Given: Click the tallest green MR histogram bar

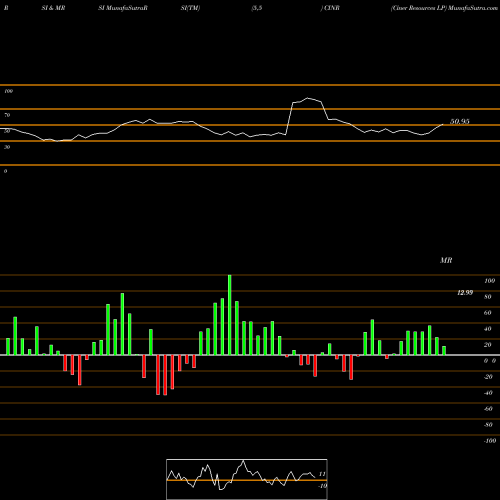Looking at the screenshot, I should [x=230, y=315].
